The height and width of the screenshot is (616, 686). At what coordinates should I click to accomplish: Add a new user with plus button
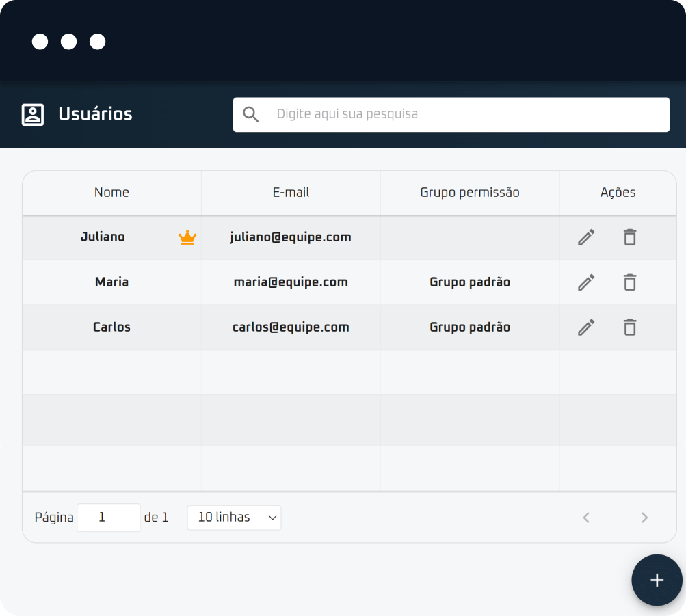coord(657,580)
